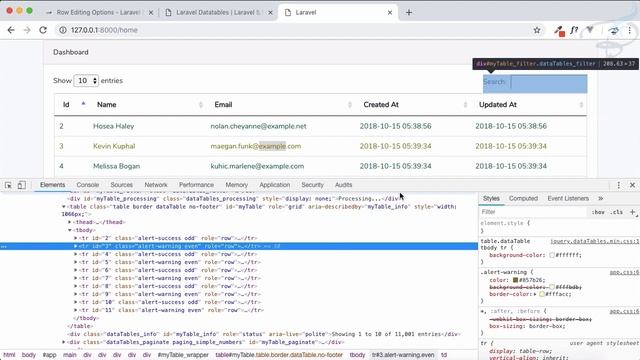The height and width of the screenshot is (360, 640).
Task: Collapse the table#myTable node
Action: click(64, 207)
